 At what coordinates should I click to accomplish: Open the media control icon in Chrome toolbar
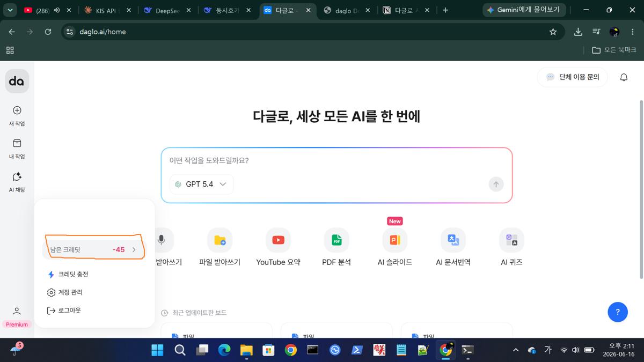pos(596,32)
